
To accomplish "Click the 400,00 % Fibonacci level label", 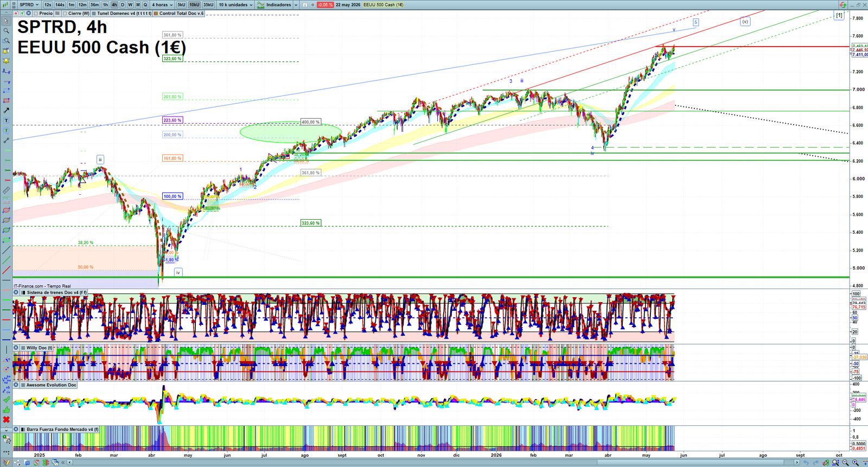I will pyautogui.click(x=311, y=122).
